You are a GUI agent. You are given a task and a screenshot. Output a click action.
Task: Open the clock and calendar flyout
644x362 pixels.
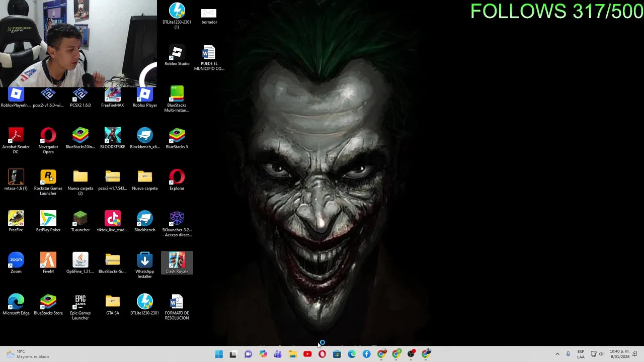tap(619, 354)
